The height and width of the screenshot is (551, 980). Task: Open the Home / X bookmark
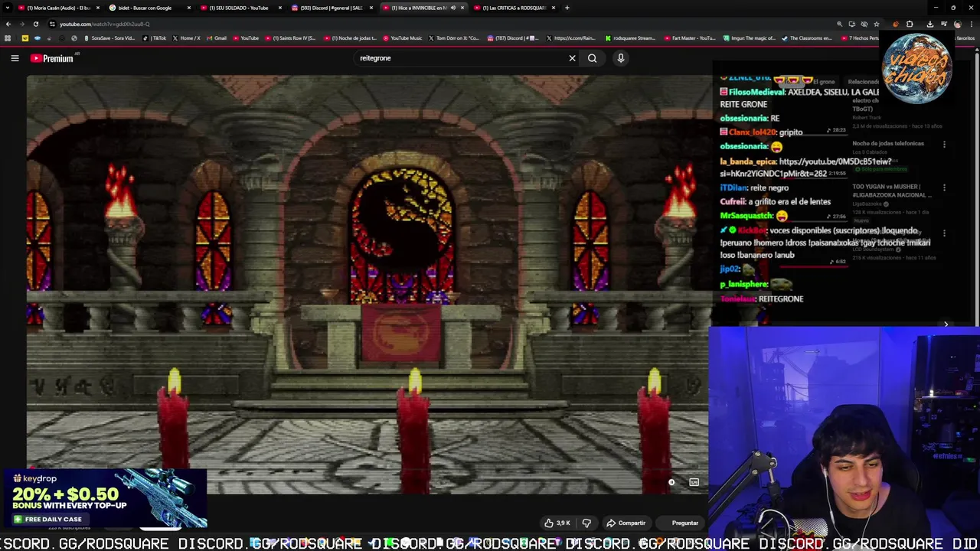click(187, 37)
